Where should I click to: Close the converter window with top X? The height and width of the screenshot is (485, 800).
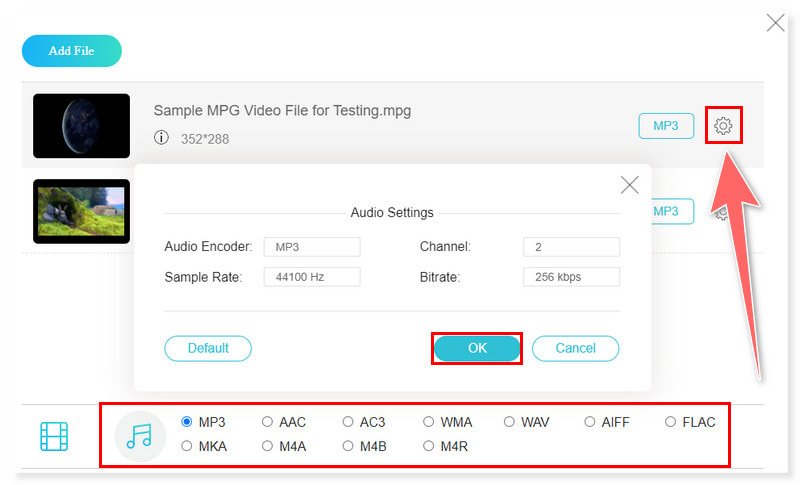(x=775, y=22)
